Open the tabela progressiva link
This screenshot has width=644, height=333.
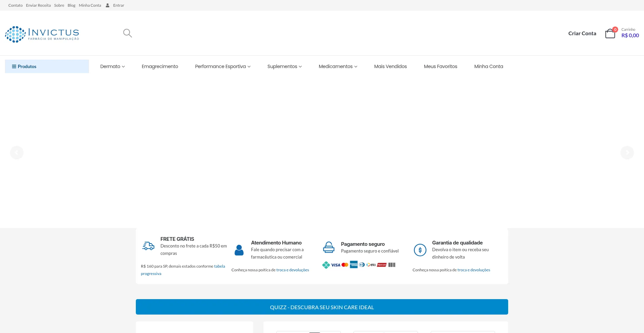(219, 266)
